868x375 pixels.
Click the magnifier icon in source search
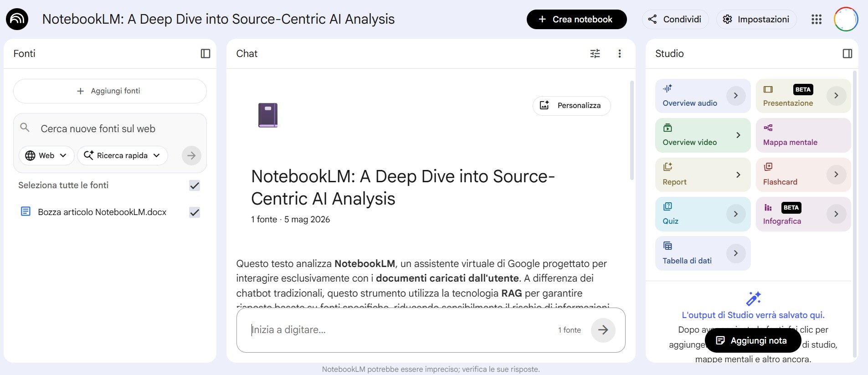click(25, 128)
